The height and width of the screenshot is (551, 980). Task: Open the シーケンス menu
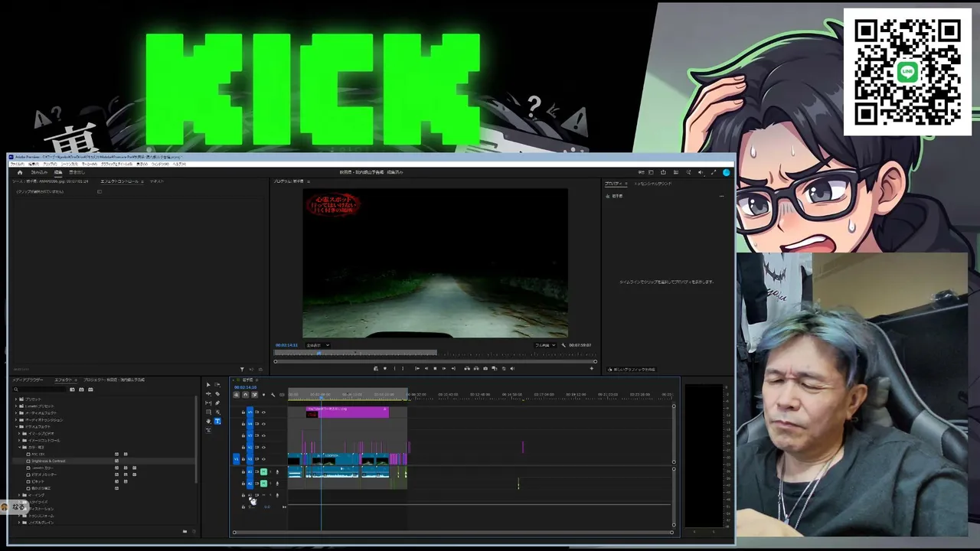(x=70, y=164)
